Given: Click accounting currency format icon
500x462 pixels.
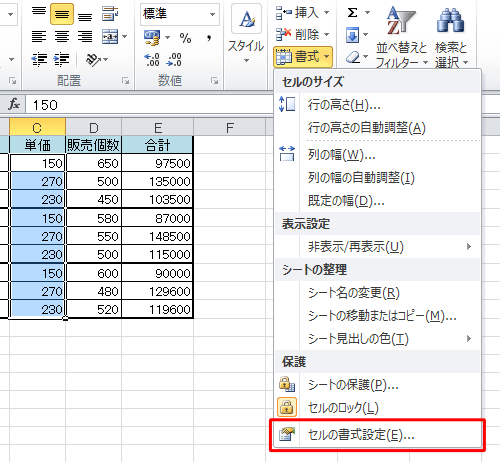Looking at the screenshot, I should point(152,38).
